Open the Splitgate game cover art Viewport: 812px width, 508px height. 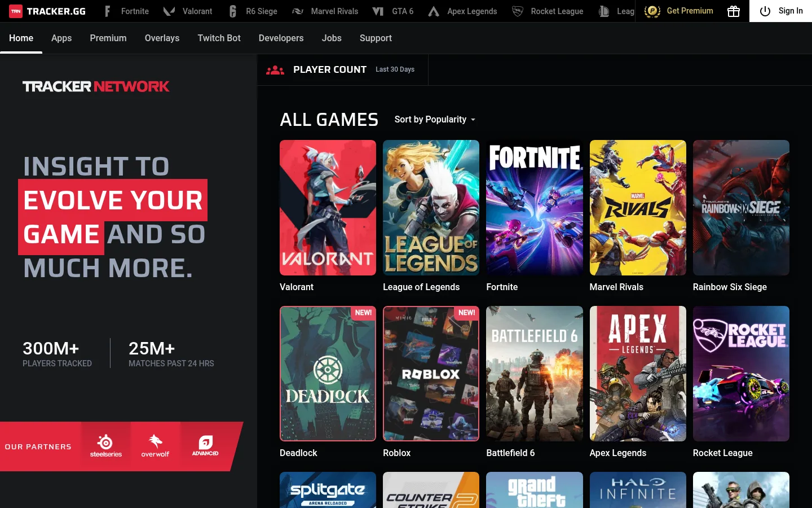[x=328, y=490]
